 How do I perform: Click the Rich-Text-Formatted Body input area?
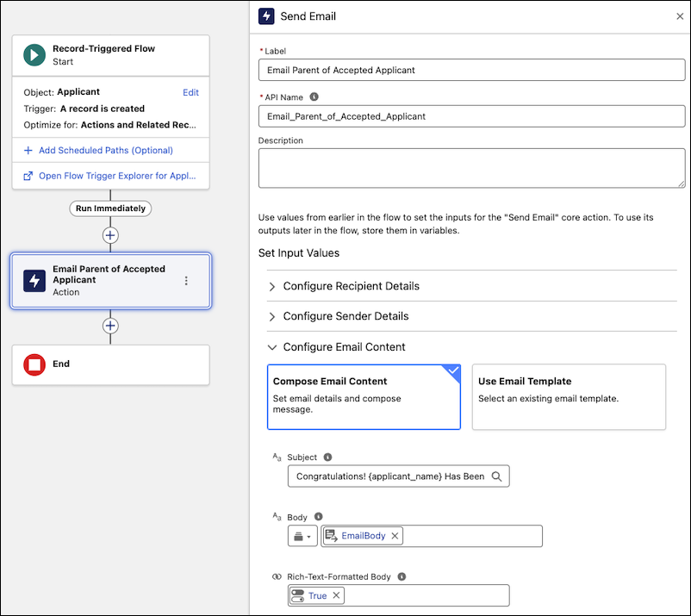coord(398,595)
